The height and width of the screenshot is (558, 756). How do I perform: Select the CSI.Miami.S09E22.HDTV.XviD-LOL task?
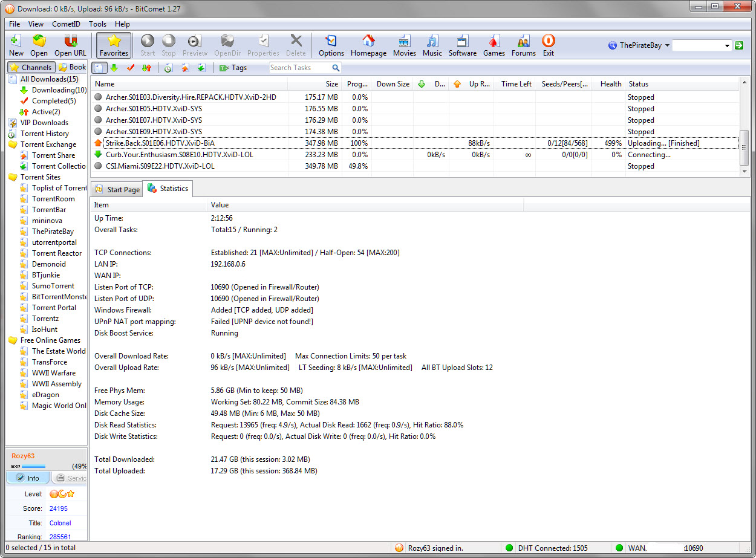pyautogui.click(x=415, y=166)
